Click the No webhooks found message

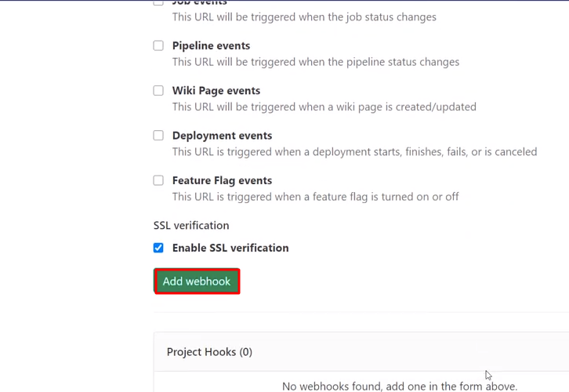tap(399, 386)
